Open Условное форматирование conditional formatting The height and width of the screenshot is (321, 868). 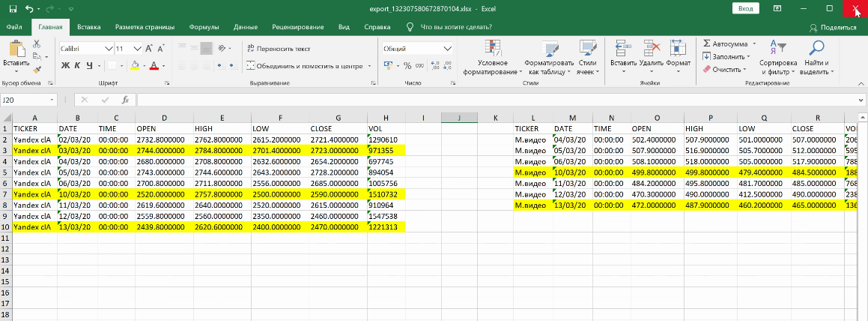pos(492,57)
